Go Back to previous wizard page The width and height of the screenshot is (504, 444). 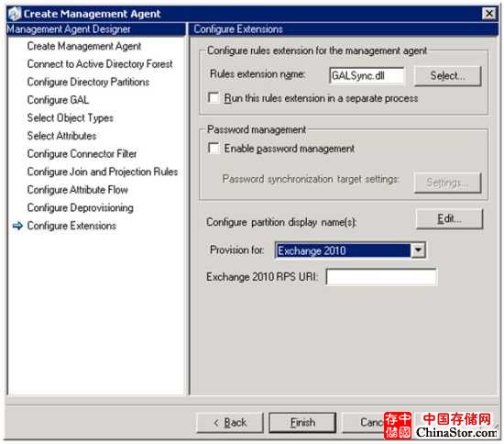(230, 423)
